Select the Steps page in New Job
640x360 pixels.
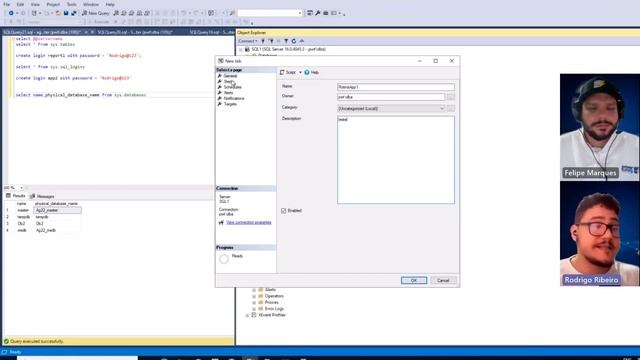pyautogui.click(x=228, y=82)
